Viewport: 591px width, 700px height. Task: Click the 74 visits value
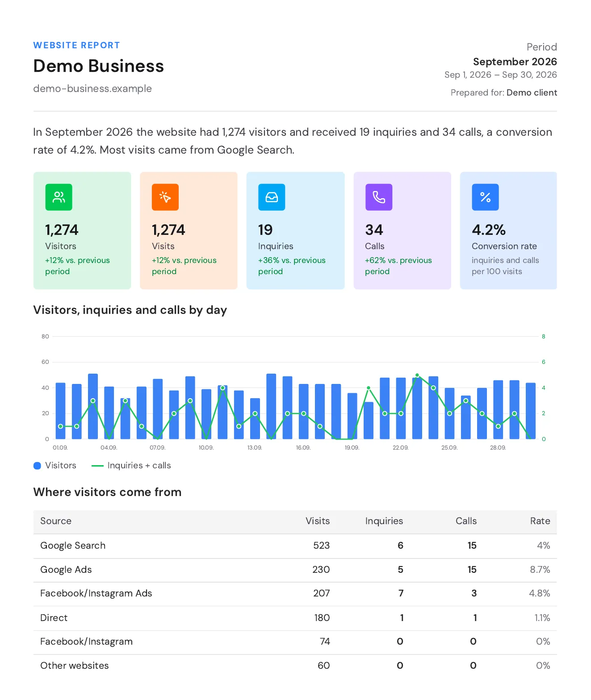(x=325, y=642)
